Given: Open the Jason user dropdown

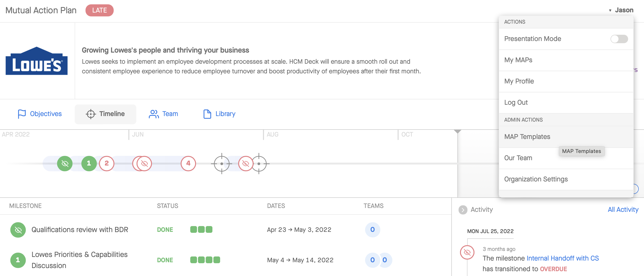Looking at the screenshot, I should click(621, 10).
